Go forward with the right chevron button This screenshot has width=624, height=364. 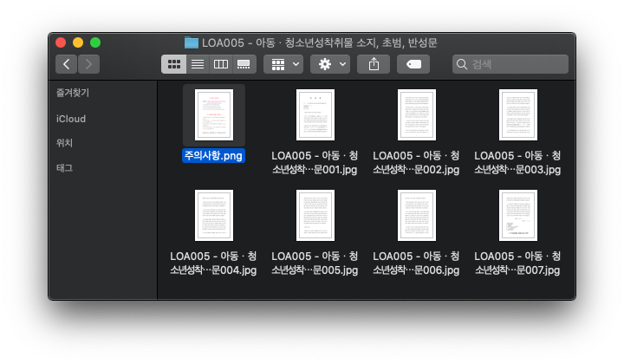pyautogui.click(x=88, y=64)
